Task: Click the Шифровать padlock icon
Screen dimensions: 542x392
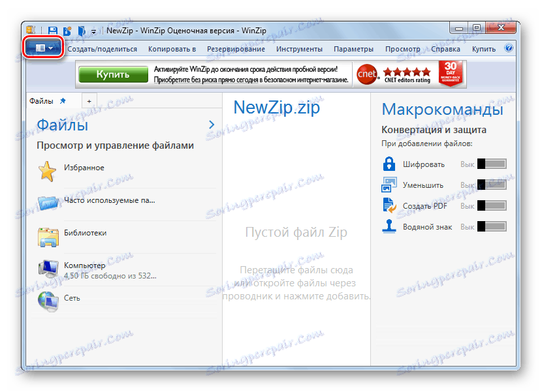Action: (x=389, y=164)
